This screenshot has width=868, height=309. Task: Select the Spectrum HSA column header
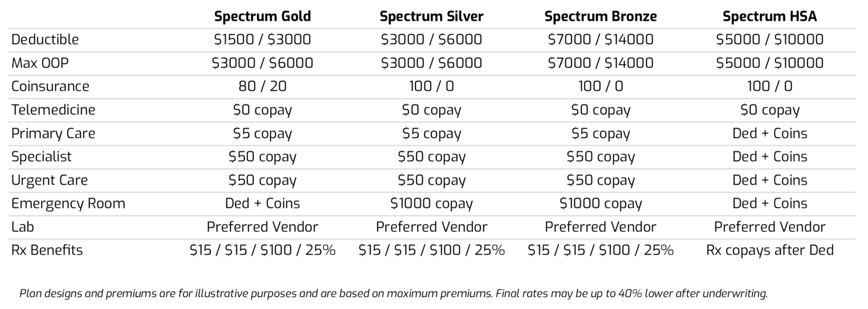769,17
